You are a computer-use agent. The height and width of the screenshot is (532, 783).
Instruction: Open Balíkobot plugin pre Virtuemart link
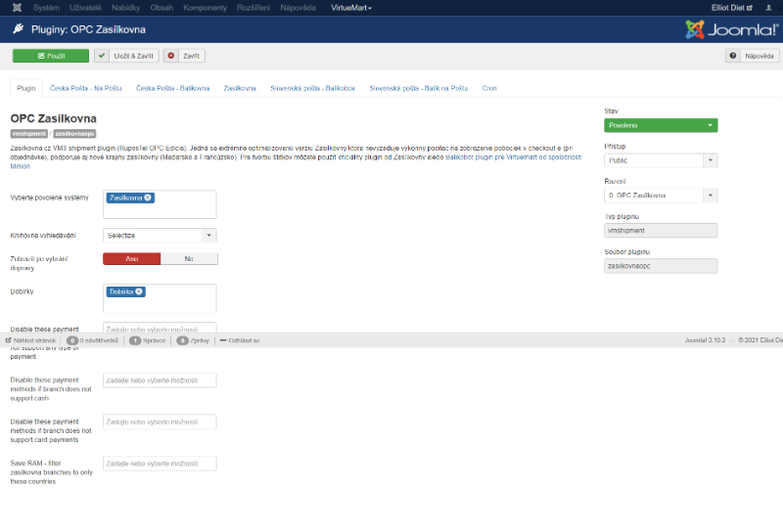[x=513, y=156]
